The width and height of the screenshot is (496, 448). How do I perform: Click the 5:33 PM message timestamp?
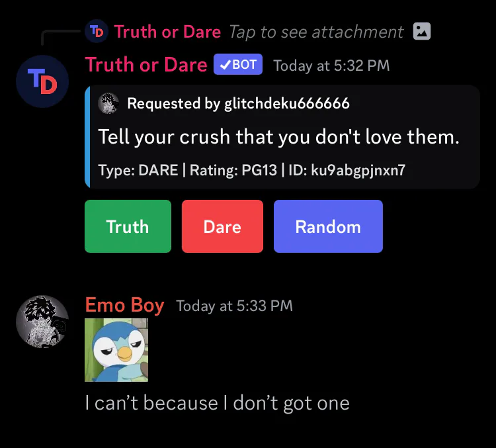pos(234,306)
